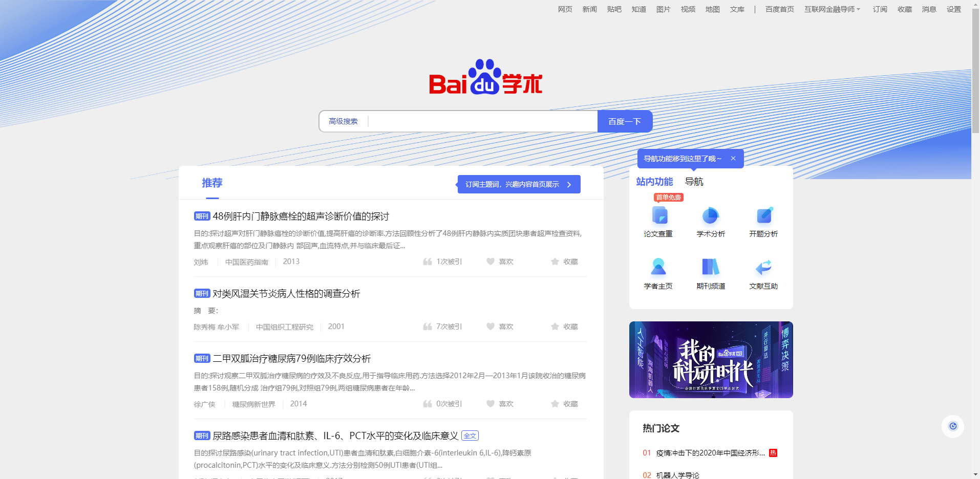Open the 开题分析 topic analysis icon

coord(763,216)
